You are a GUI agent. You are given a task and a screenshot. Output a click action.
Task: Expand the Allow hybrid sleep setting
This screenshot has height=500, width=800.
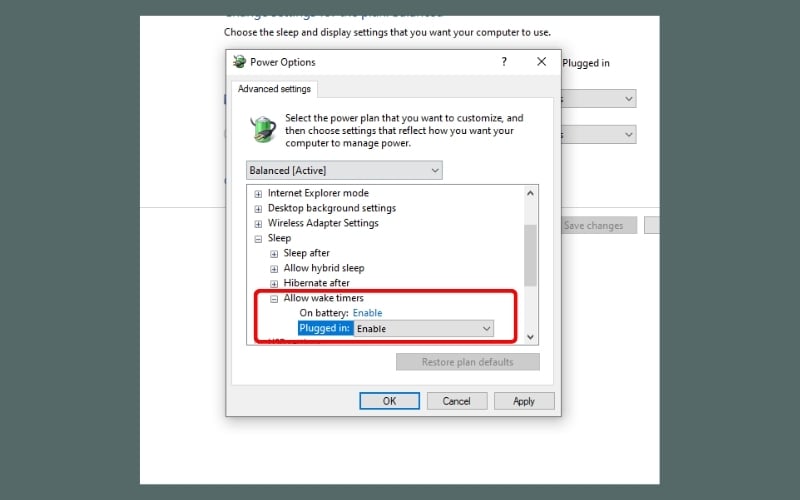[x=274, y=269]
